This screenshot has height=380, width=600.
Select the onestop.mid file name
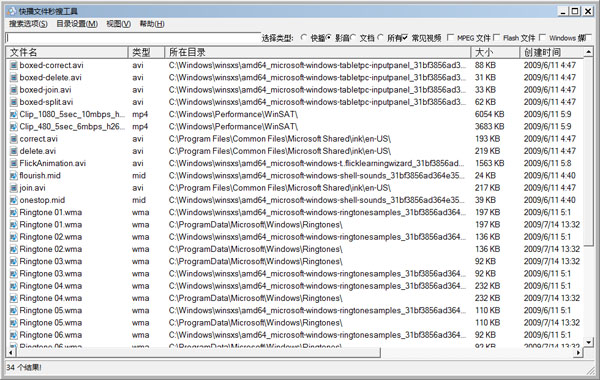[x=42, y=200]
